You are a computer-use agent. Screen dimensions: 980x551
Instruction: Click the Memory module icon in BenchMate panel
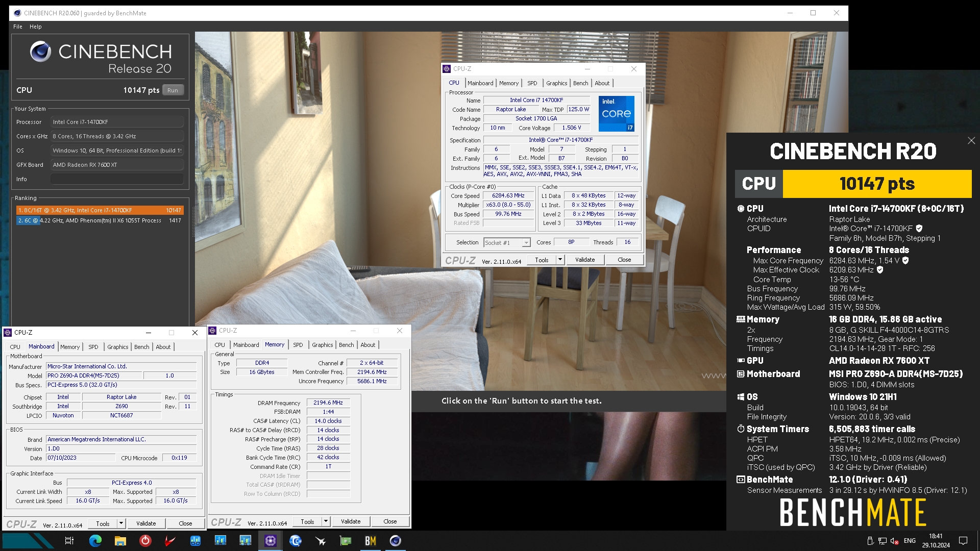741,319
